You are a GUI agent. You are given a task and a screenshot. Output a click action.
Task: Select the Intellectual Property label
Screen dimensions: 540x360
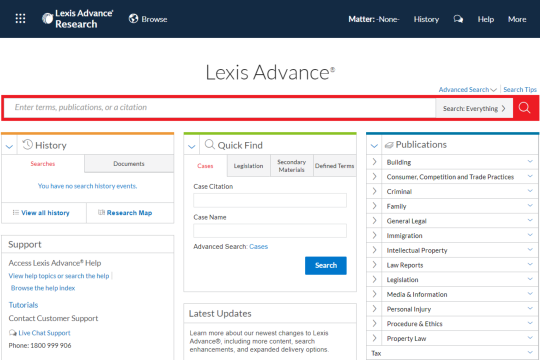tap(417, 250)
